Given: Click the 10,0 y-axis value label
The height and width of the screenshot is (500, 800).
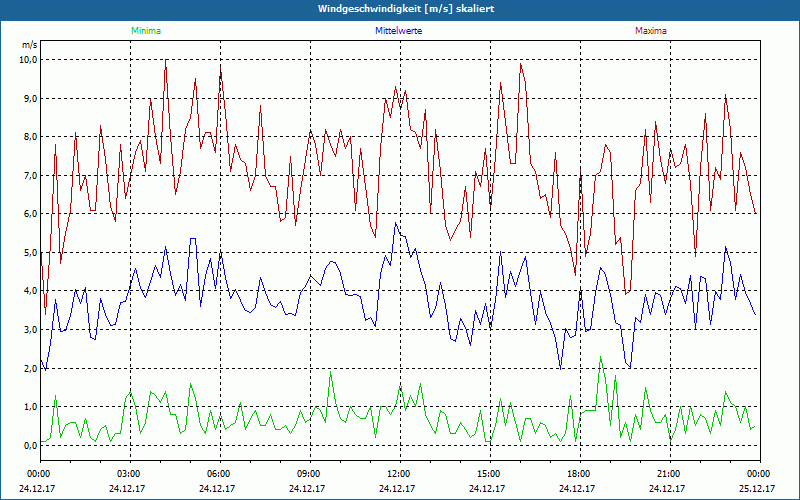Looking at the screenshot, I should click(x=28, y=60).
